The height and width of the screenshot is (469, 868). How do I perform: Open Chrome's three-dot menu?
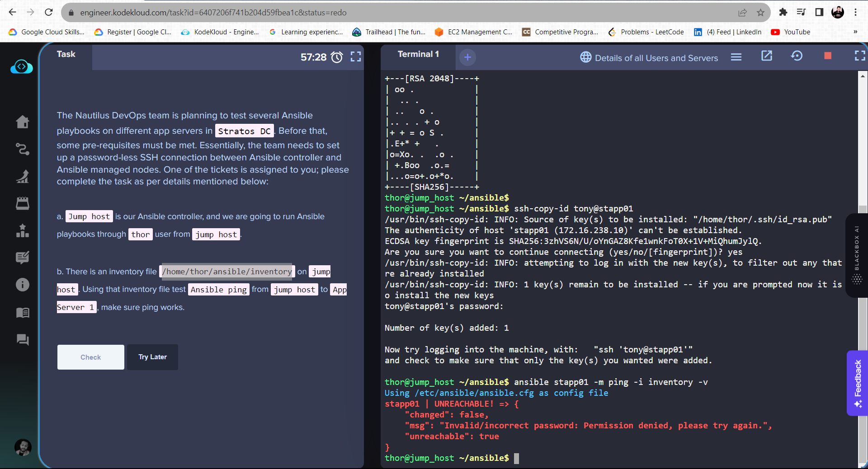[x=856, y=12]
